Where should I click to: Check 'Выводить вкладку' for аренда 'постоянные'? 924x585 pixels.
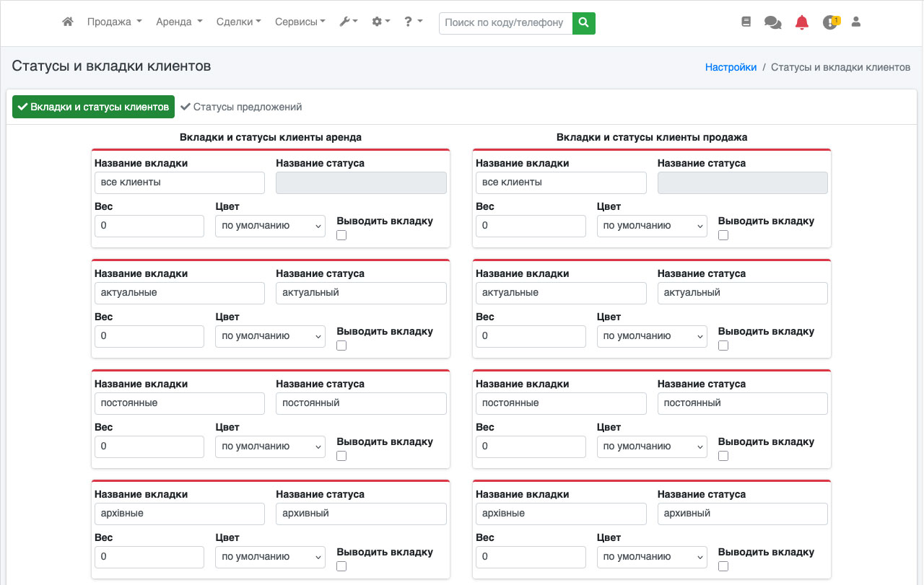(x=341, y=456)
